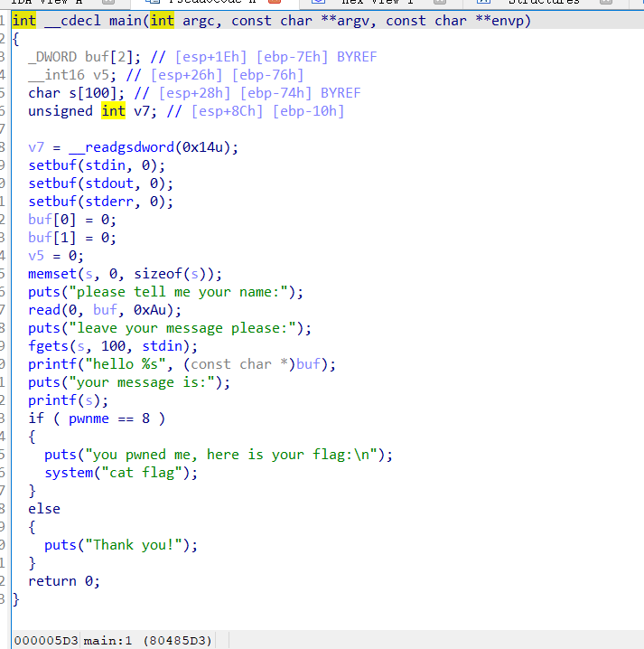Click the __int16 v5 declaration
This screenshot has width=644, height=649.
pos(72,75)
